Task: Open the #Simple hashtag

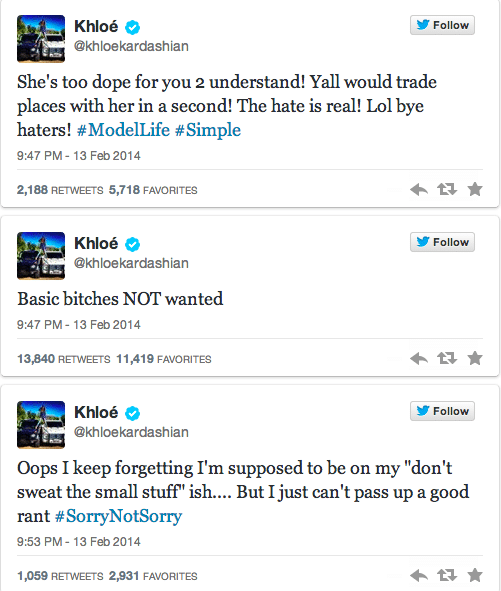Action: click(x=208, y=130)
